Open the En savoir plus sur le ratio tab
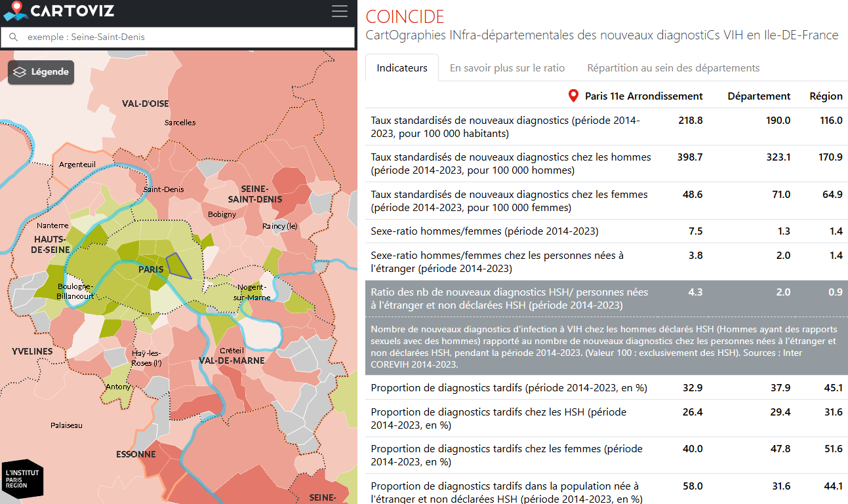The height and width of the screenshot is (504, 848). pos(507,68)
